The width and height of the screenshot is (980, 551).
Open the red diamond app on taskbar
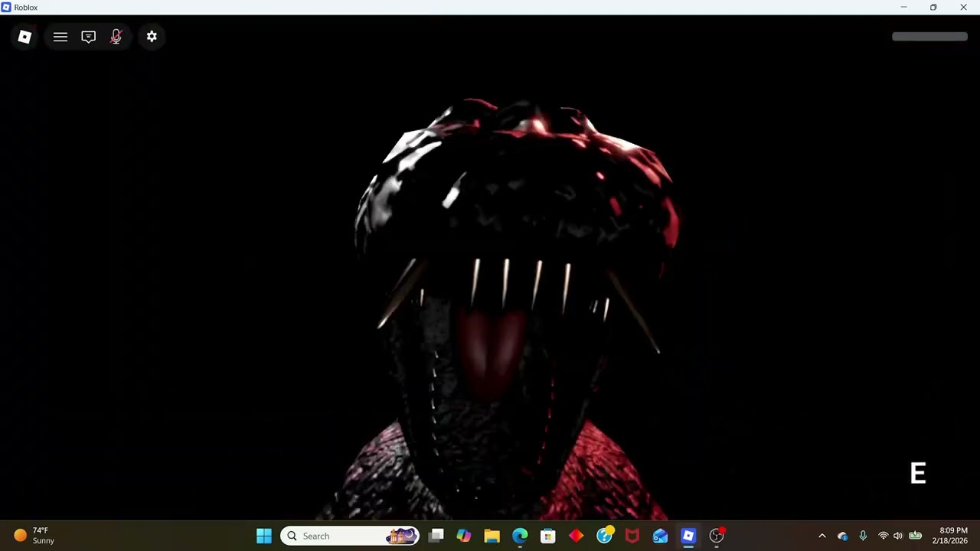coord(576,536)
